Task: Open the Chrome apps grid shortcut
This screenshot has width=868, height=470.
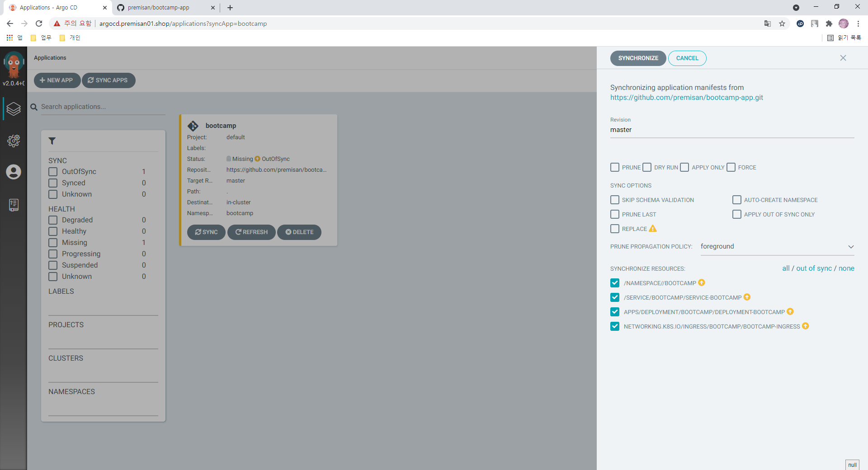Action: coord(9,38)
